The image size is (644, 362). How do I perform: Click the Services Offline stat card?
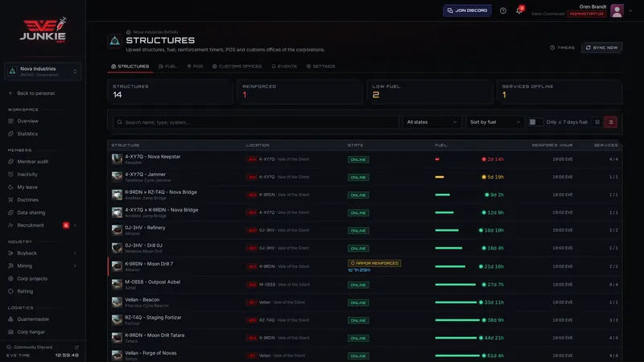[x=559, y=92]
